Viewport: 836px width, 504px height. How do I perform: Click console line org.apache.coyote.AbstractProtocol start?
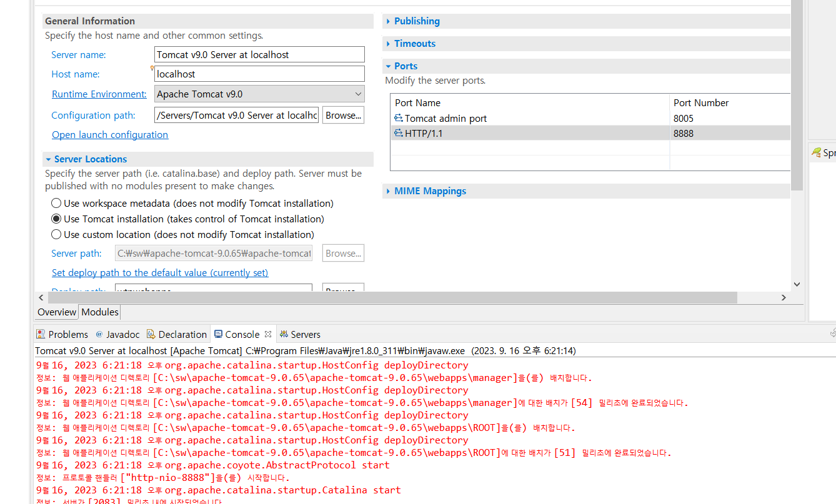(x=213, y=465)
